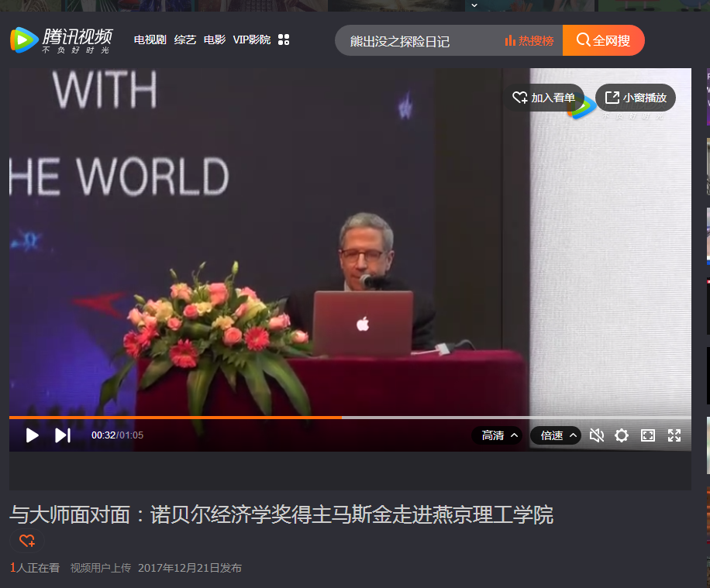This screenshot has height=588, width=710.
Task: Seek using the video progress bar
Action: pyautogui.click(x=341, y=418)
